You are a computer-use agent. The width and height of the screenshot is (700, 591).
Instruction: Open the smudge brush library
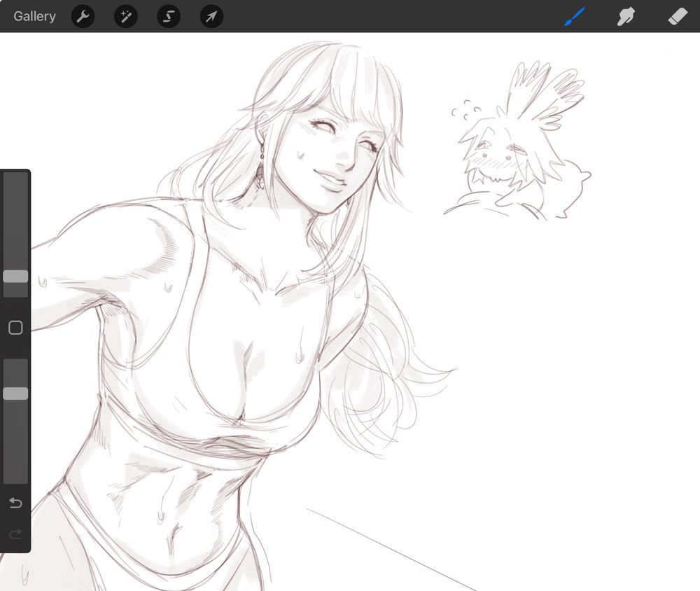pos(625,16)
